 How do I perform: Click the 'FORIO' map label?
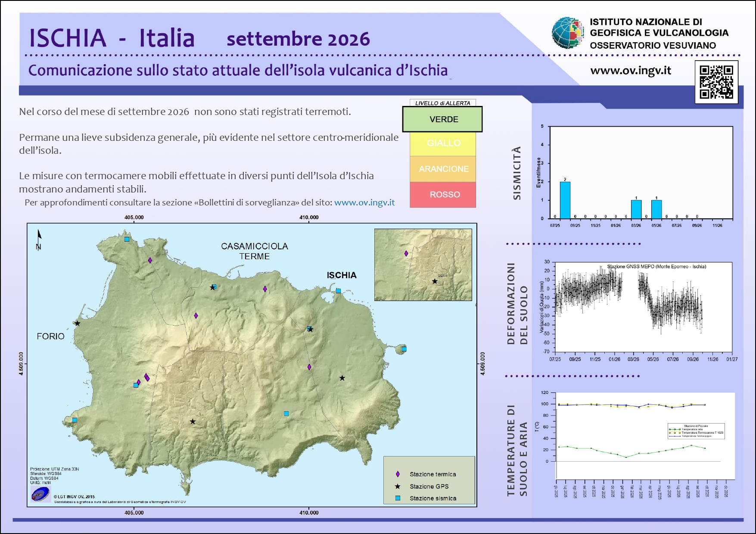(50, 336)
